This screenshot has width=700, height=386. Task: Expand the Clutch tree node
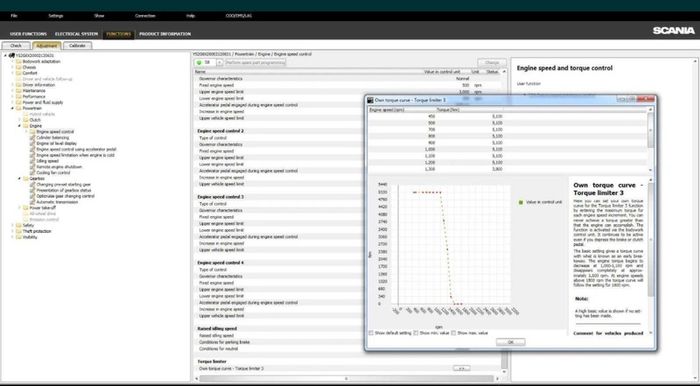tap(20, 120)
